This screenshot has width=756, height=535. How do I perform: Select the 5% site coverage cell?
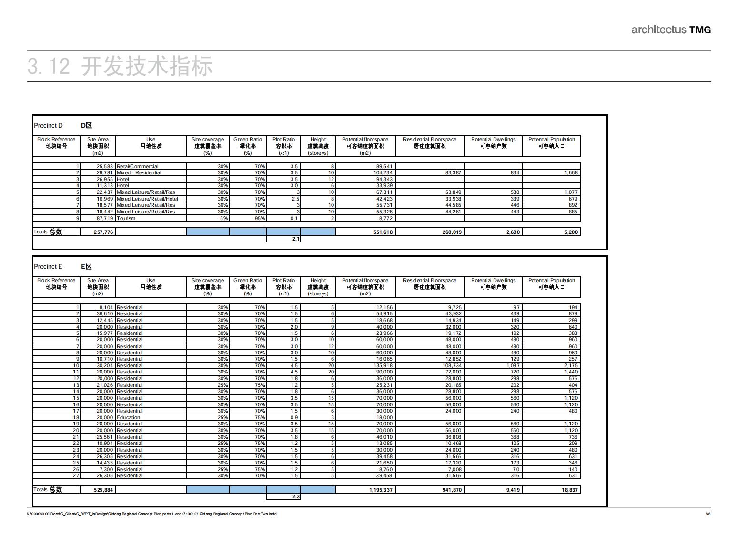tap(208, 218)
